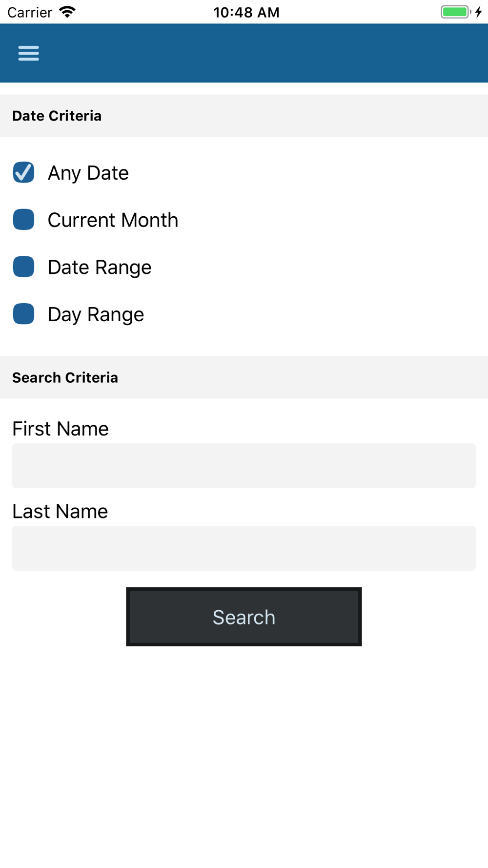Choose the Day Range label
Image resolution: width=488 pixels, height=868 pixels.
96,314
